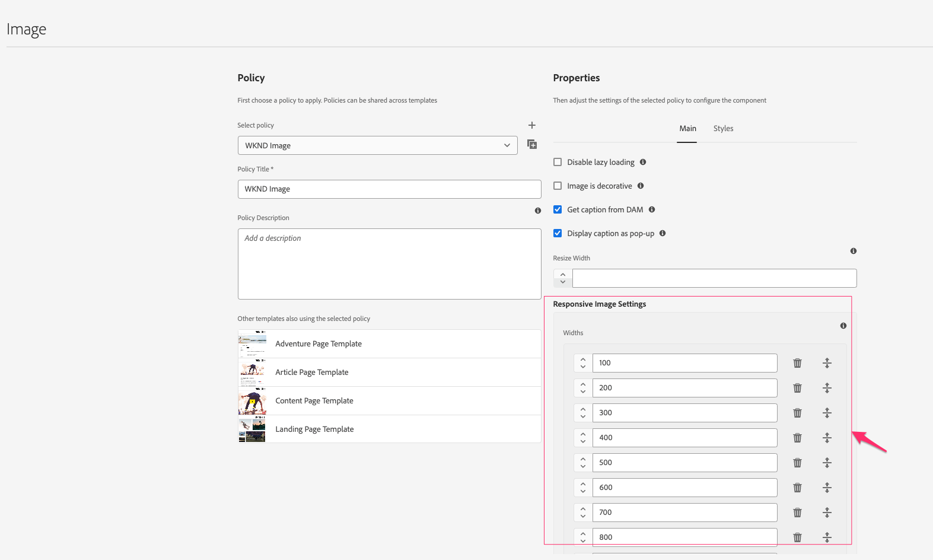Show info about Display caption as pop-up

(x=663, y=233)
